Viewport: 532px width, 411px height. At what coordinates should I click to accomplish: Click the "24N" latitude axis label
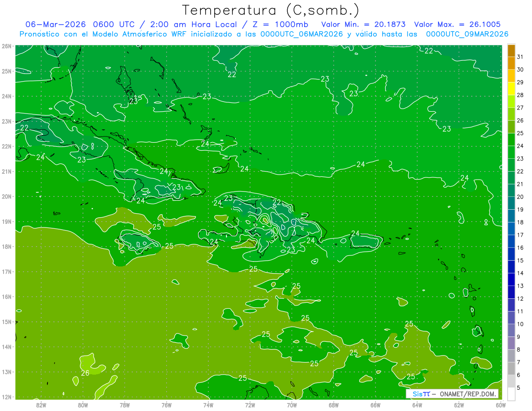pyautogui.click(x=7, y=96)
